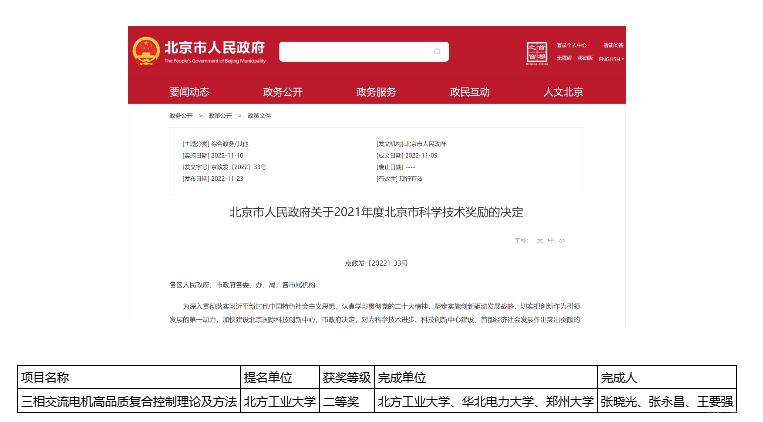Click the 项目名称 table header cell

click(130, 377)
